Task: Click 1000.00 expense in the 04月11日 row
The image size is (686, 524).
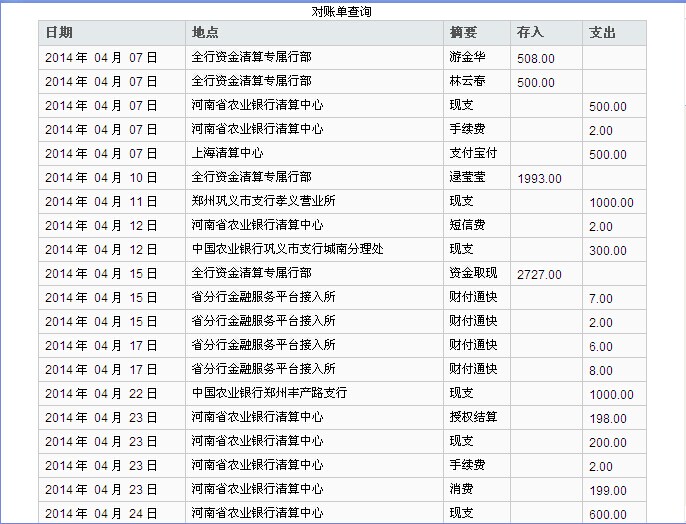Action: (612, 203)
